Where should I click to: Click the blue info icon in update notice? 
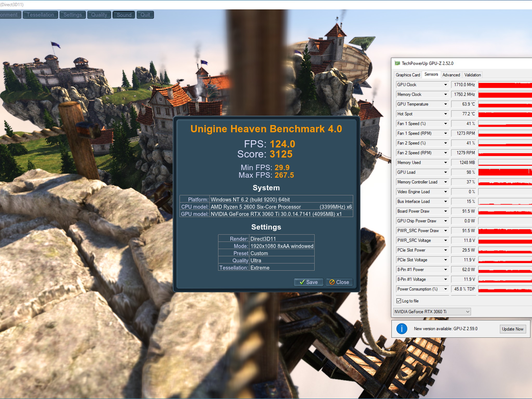click(402, 329)
